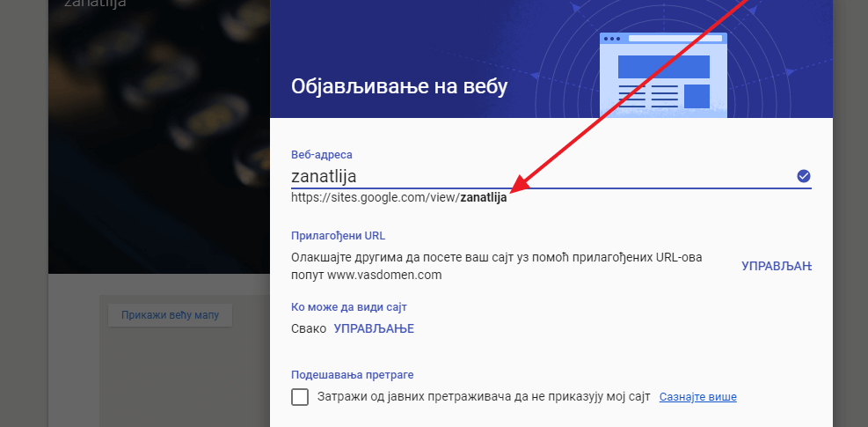This screenshot has width=868, height=427.
Task: Tick the checkbox hiding site from search engines
Action: 300,397
